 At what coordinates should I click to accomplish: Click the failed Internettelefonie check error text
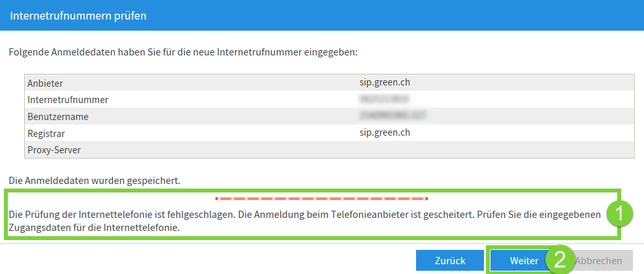coord(305,221)
